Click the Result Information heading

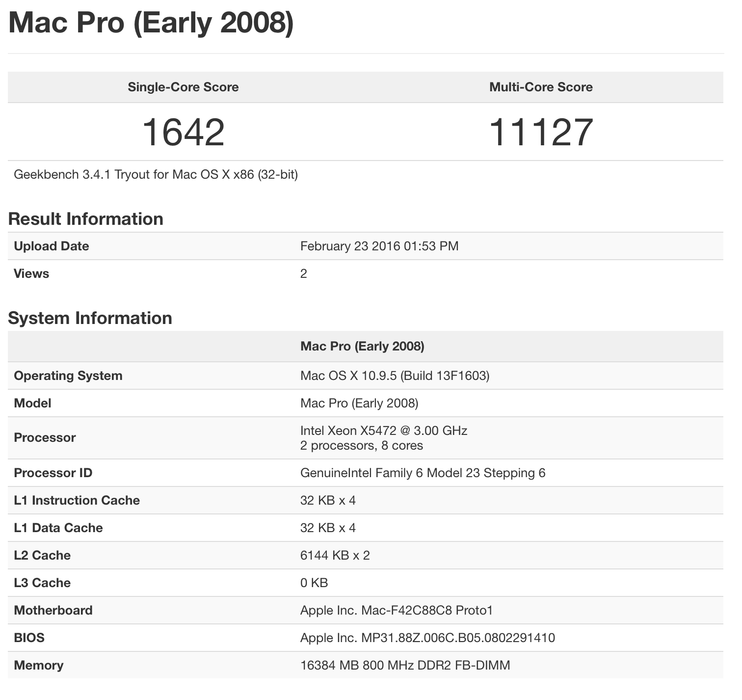[x=86, y=219]
